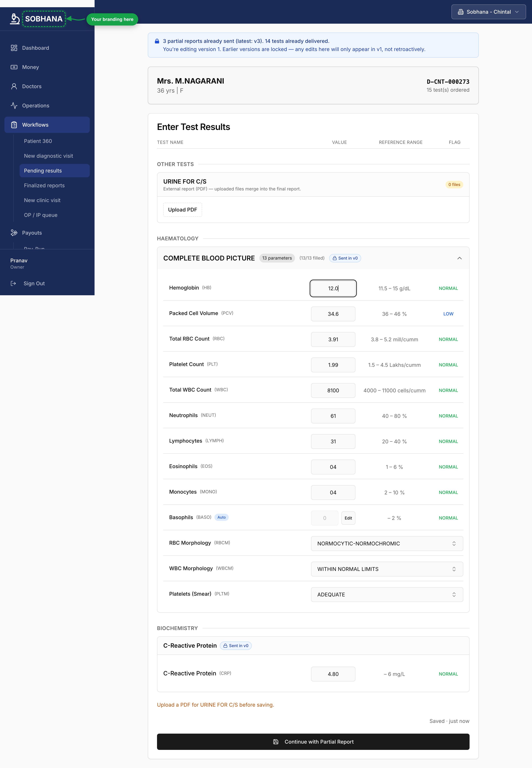This screenshot has height=768, width=532.
Task: Open the Sobhana - Chintal branch dropdown
Action: tap(488, 12)
